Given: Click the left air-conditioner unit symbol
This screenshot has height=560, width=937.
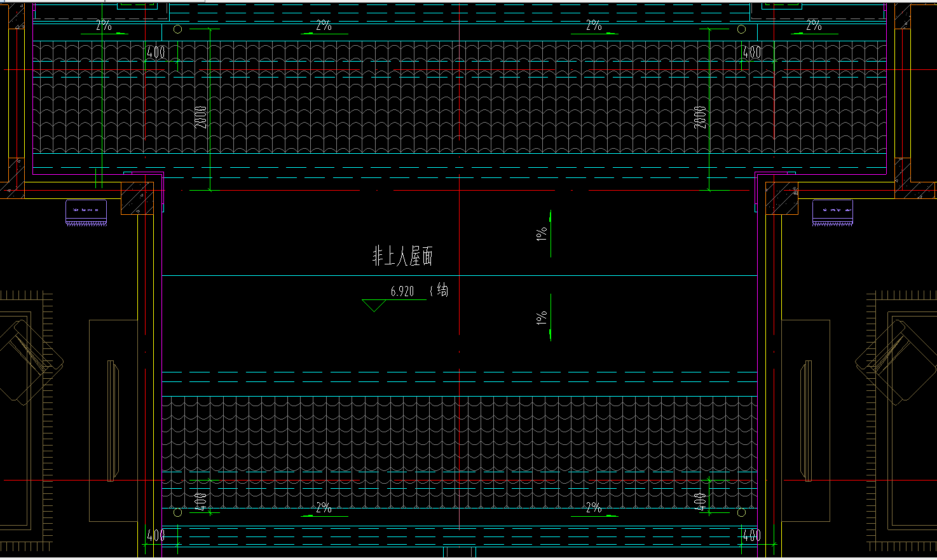Looking at the screenshot, I should [x=86, y=212].
